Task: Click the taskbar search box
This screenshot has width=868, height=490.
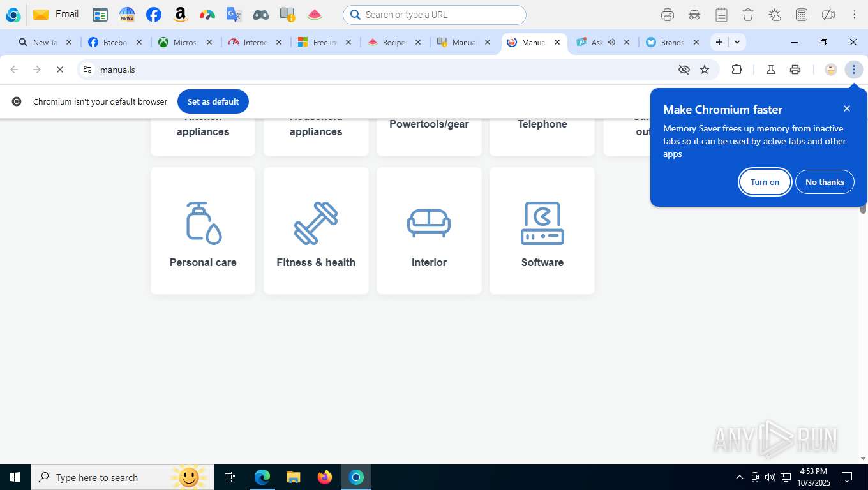Action: coord(123,477)
